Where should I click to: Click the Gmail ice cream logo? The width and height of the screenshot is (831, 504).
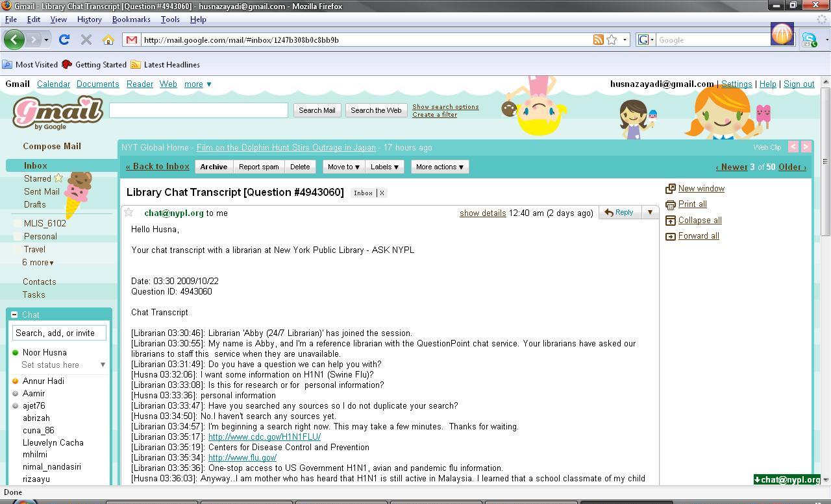coord(57,112)
